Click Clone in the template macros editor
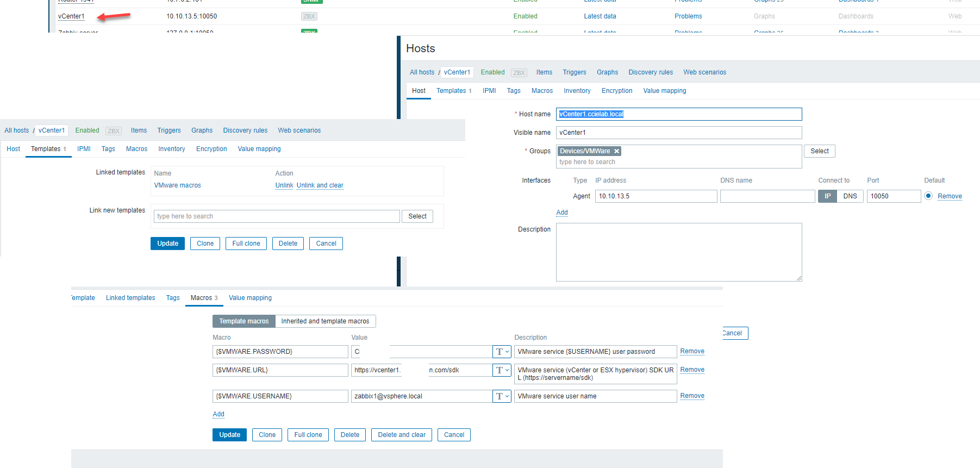Image resolution: width=980 pixels, height=468 pixels. click(267, 435)
